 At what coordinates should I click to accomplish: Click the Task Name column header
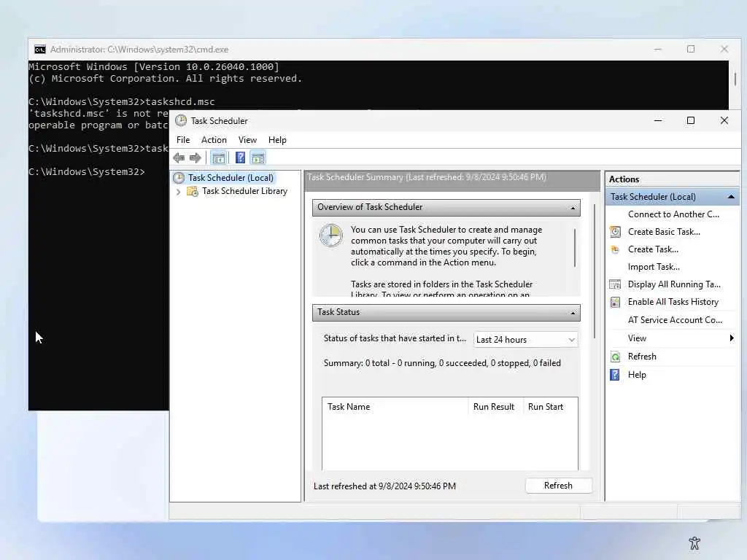click(395, 407)
